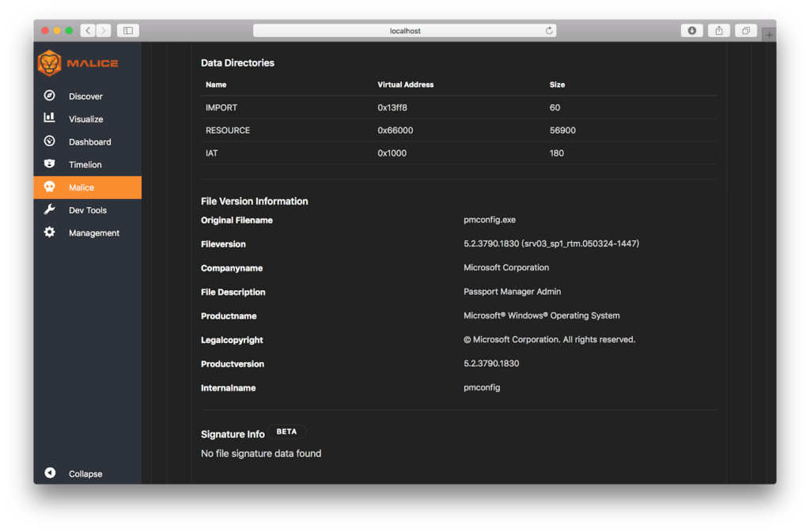Select the Malice label in sidebar
This screenshot has height=532, width=810.
pyautogui.click(x=81, y=187)
